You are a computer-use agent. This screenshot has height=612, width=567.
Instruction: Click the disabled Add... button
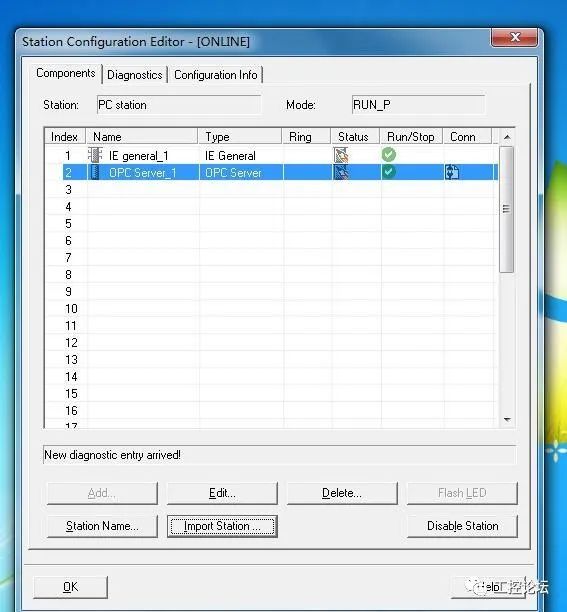[102, 493]
